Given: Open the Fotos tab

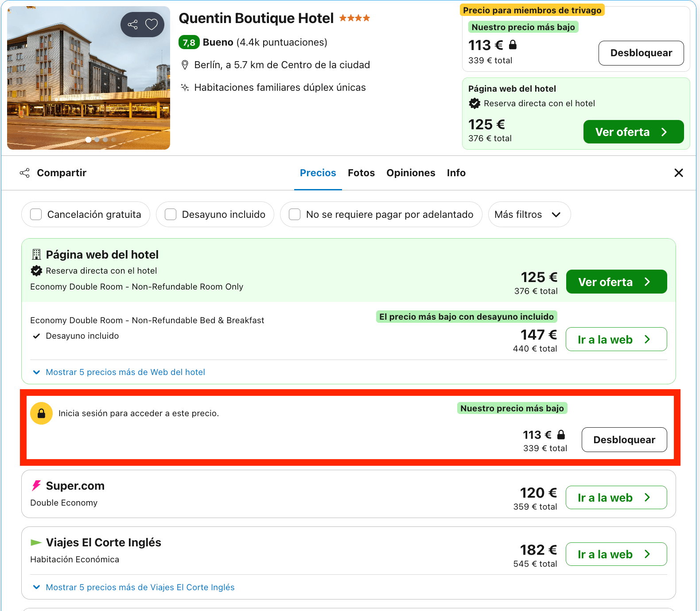Looking at the screenshot, I should coord(361,173).
